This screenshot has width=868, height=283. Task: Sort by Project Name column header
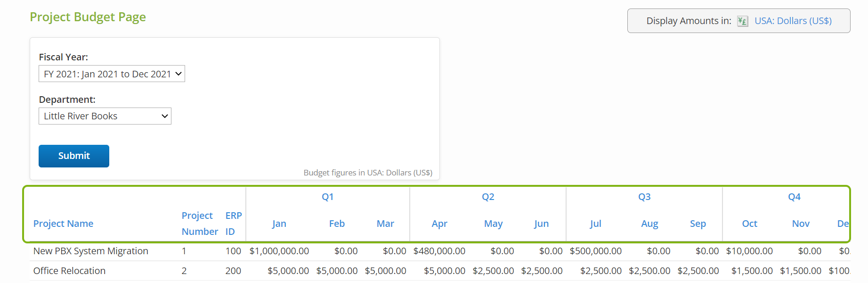(x=63, y=224)
